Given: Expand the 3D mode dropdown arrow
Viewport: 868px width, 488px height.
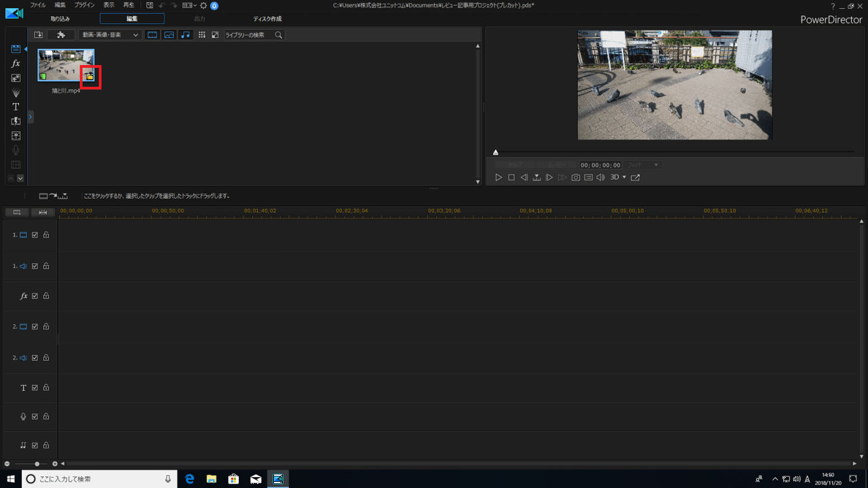Looking at the screenshot, I should click(624, 178).
